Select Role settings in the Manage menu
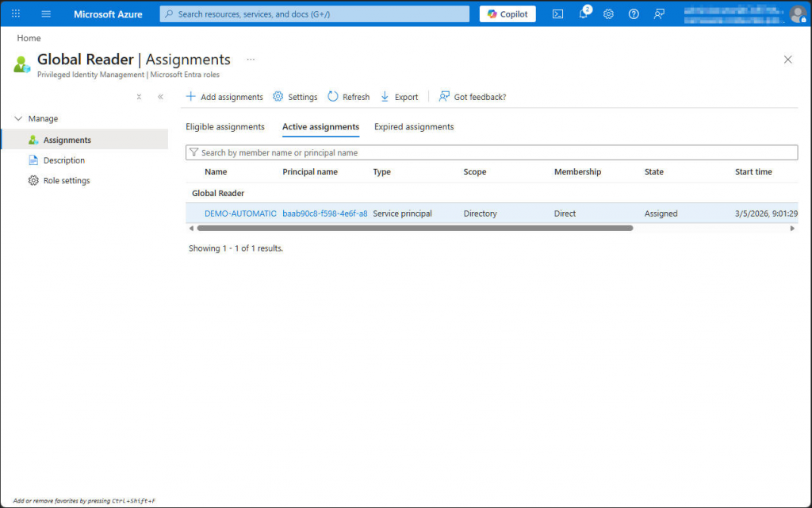 [x=67, y=180]
